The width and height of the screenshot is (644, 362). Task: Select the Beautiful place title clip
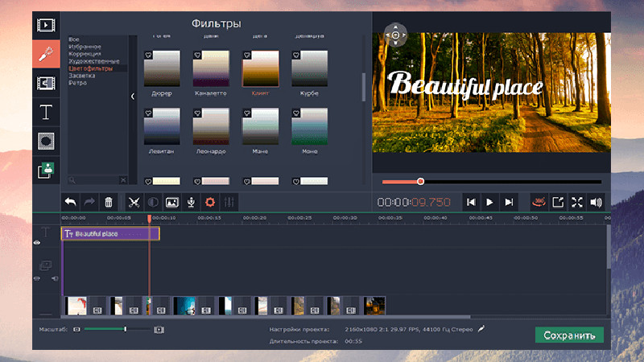point(111,233)
